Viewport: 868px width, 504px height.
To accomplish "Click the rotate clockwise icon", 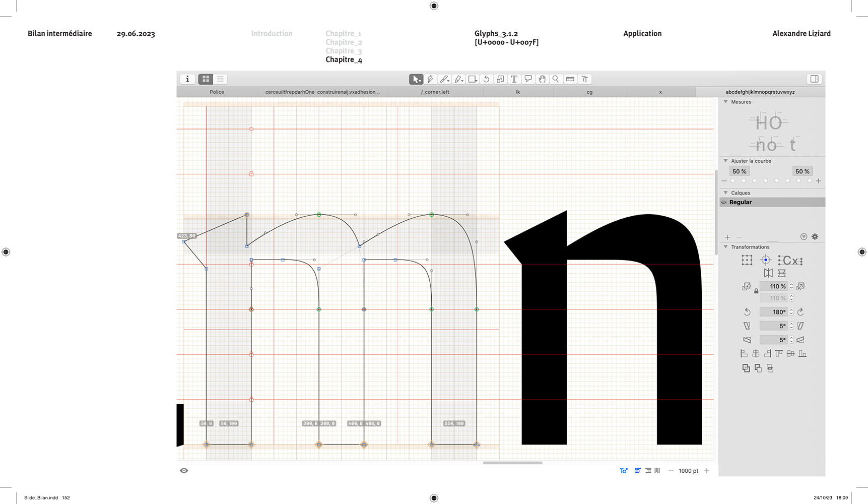I will [800, 312].
